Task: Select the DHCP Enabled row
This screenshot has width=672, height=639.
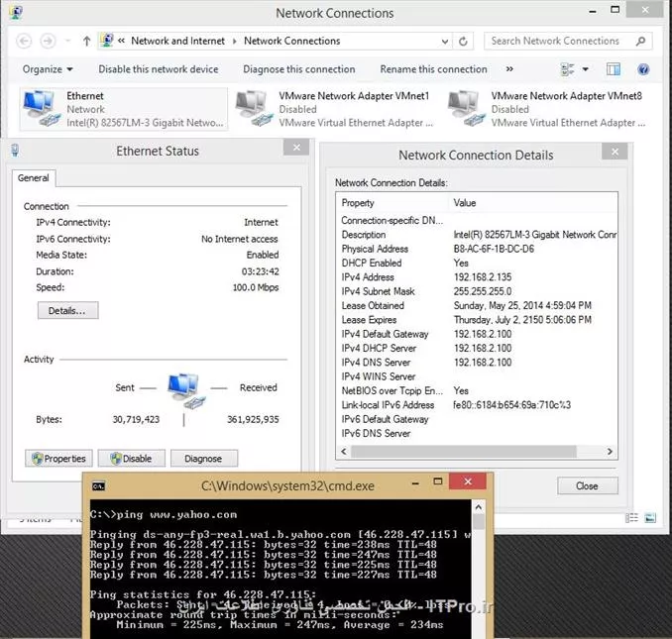Action: pos(477,263)
